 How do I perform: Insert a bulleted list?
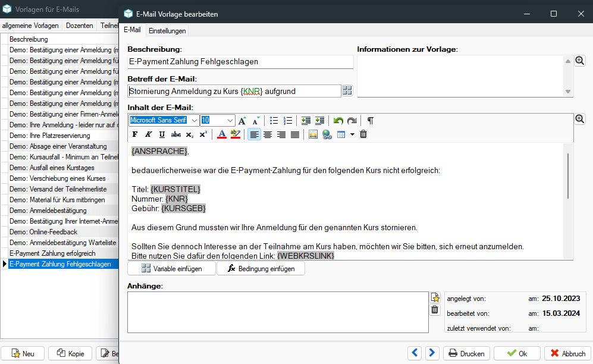[x=274, y=121]
